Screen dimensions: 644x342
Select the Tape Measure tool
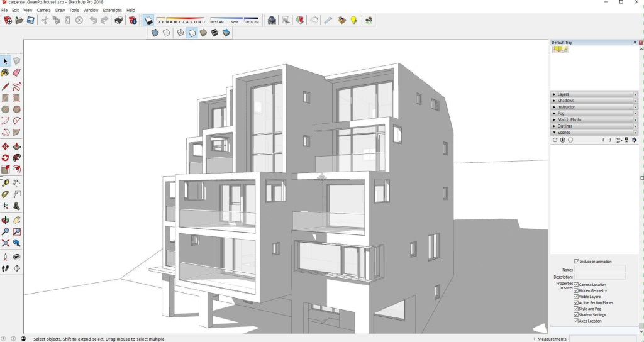[x=5, y=183]
